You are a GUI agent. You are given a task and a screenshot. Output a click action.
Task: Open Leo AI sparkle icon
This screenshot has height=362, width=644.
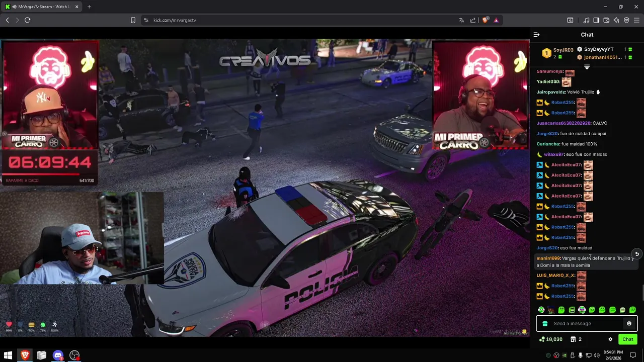(x=616, y=20)
